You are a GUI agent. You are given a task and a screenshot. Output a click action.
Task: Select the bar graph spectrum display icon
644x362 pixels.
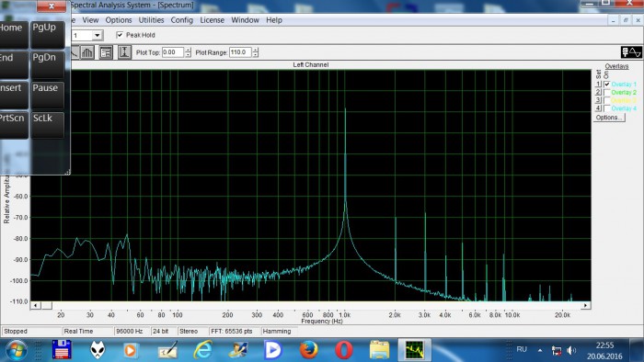87,52
